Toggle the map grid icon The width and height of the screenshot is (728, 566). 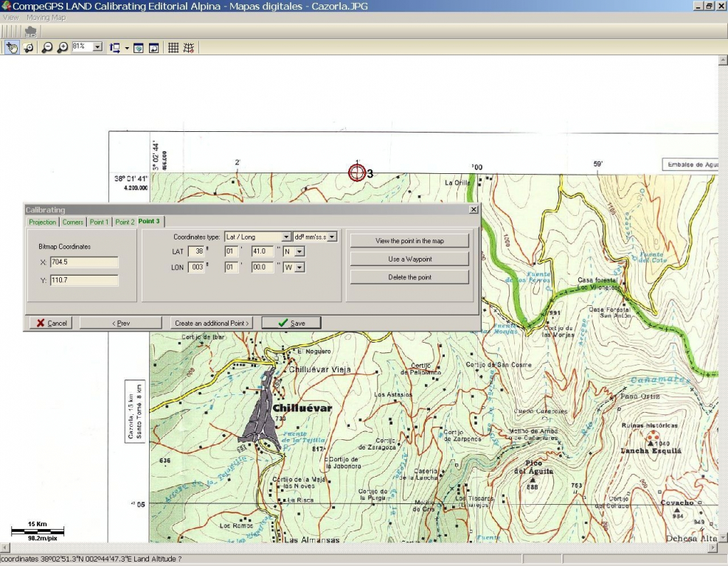coord(173,47)
